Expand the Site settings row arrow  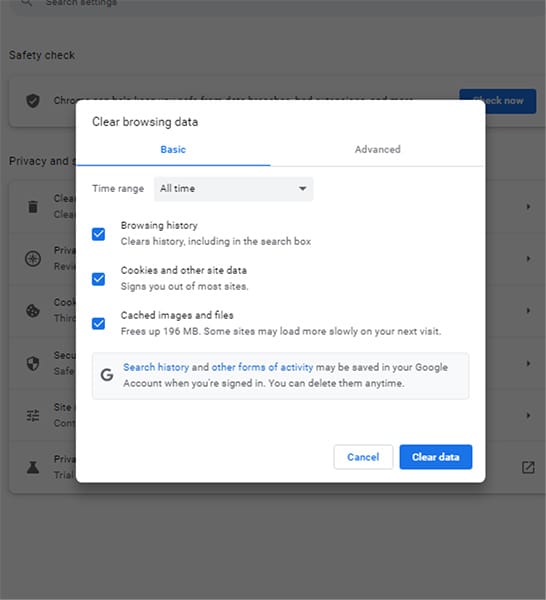tap(528, 415)
